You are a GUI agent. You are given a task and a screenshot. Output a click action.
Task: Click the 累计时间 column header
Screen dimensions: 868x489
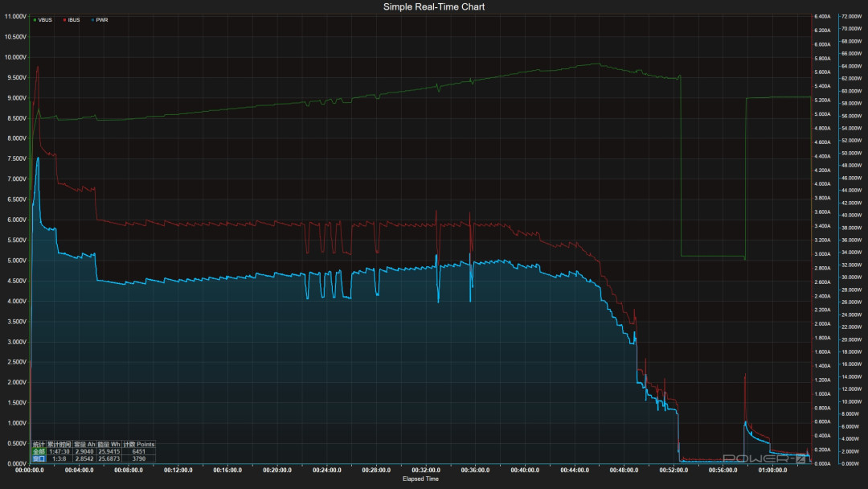coord(59,444)
